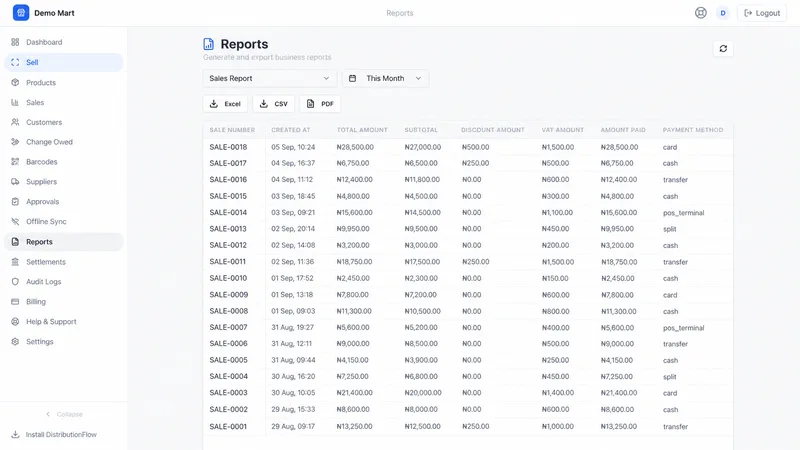Click the Billing card icon

click(15, 302)
